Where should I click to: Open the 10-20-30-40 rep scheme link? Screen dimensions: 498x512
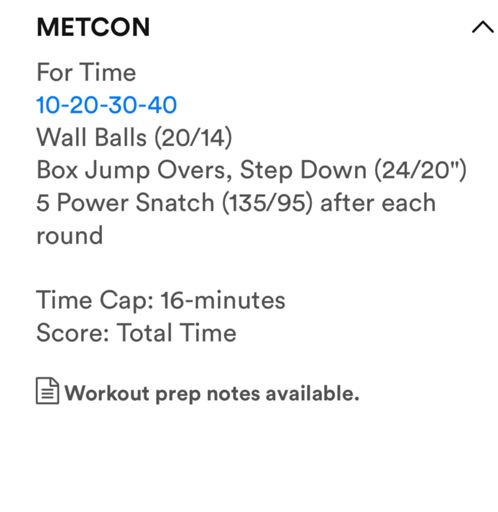pos(106,105)
